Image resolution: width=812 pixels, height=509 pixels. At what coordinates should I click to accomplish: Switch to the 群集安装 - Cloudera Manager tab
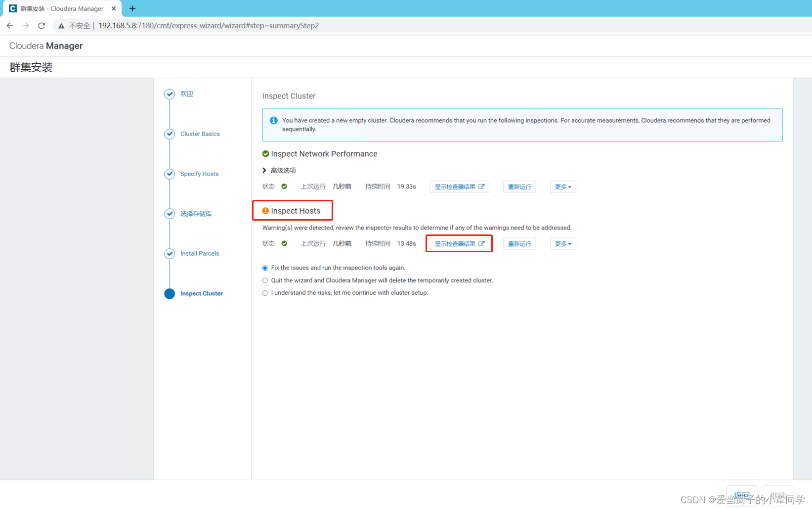[62, 9]
